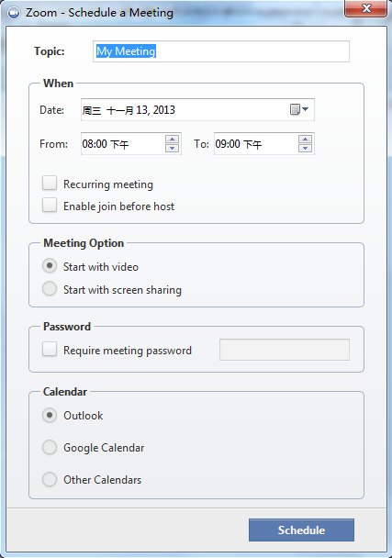This screenshot has width=392, height=558.
Task: Enable the Recurring meeting checkbox
Action: (x=50, y=184)
